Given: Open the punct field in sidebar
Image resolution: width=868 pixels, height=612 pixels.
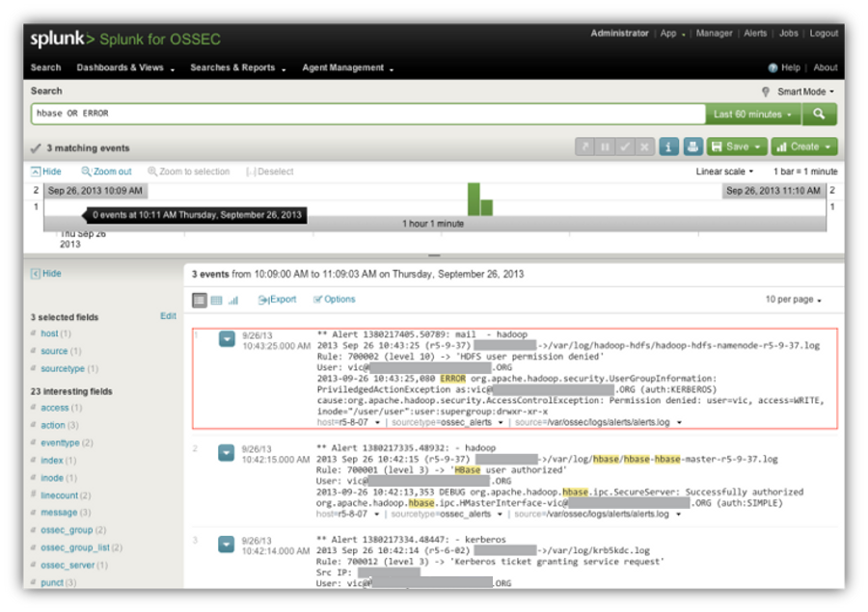Looking at the screenshot, I should (x=52, y=583).
